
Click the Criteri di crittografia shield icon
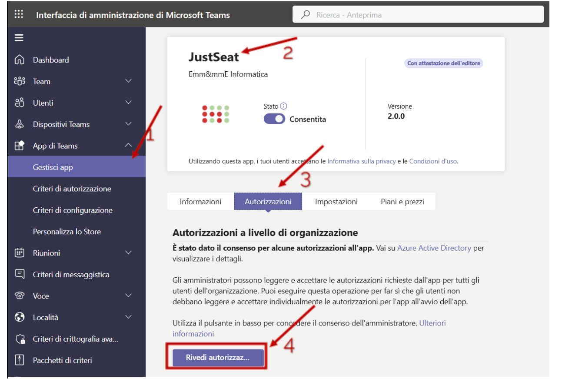[20, 339]
